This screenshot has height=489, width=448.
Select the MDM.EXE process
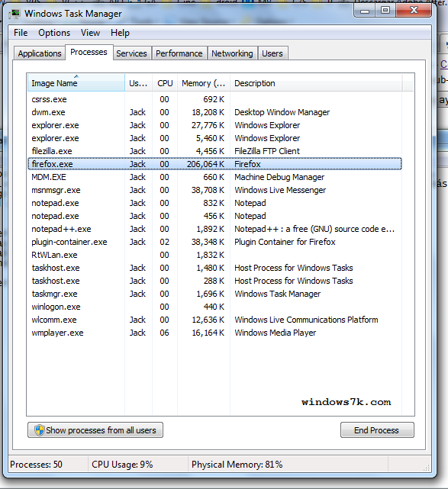(x=214, y=177)
